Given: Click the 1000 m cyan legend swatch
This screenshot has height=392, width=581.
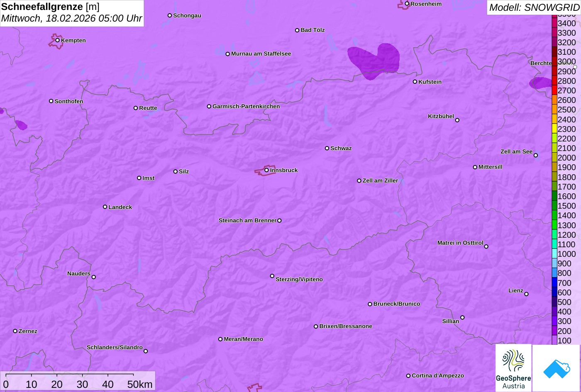Looking at the screenshot, I should click(x=554, y=253).
